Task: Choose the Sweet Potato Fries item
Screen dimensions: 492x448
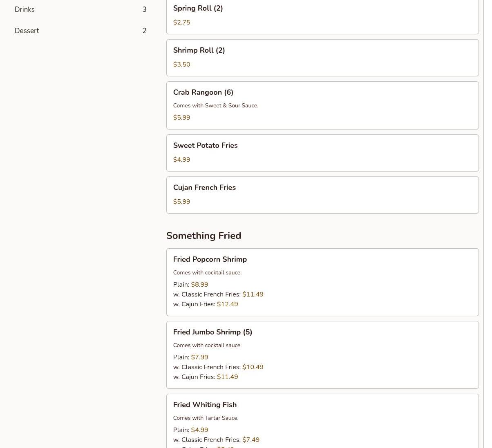Action: click(x=205, y=145)
